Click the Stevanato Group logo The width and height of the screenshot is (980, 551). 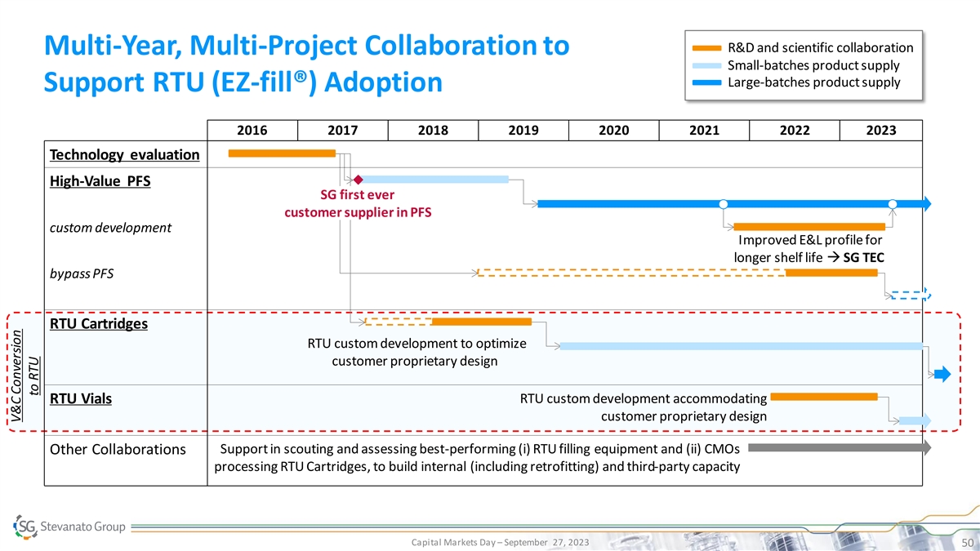tap(69, 527)
